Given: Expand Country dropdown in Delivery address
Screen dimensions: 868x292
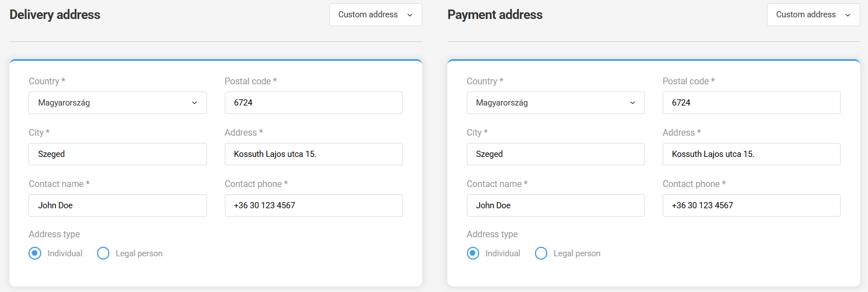Looking at the screenshot, I should (118, 103).
